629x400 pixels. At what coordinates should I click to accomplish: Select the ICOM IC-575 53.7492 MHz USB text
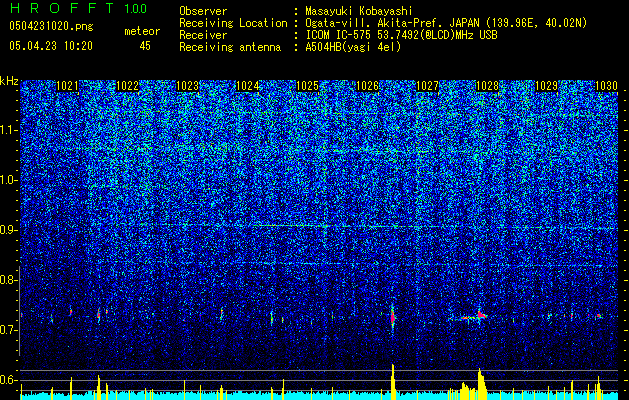tap(402, 35)
